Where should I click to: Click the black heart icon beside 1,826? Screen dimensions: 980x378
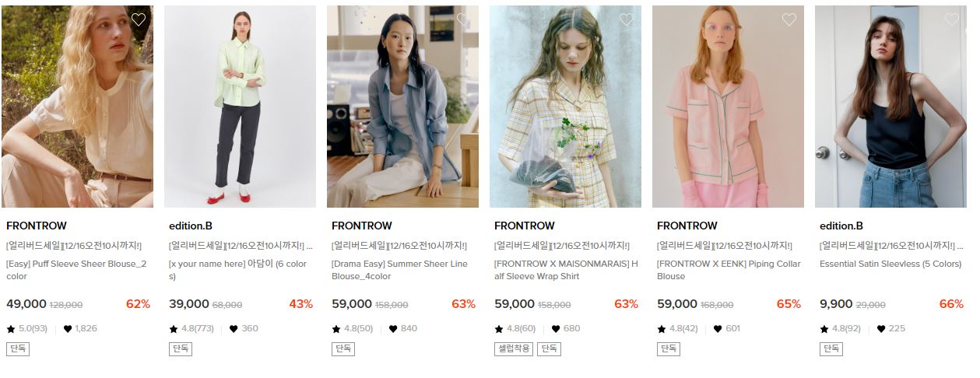click(x=68, y=329)
